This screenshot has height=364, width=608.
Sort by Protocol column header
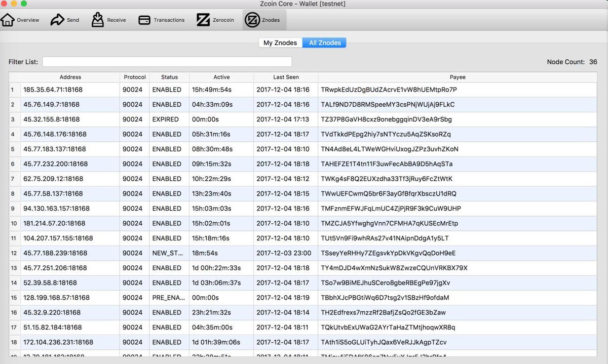[x=135, y=77]
